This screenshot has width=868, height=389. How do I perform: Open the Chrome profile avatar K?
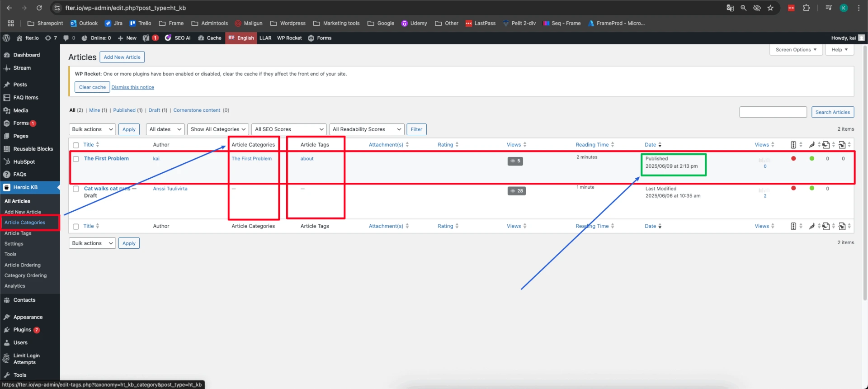tap(844, 8)
